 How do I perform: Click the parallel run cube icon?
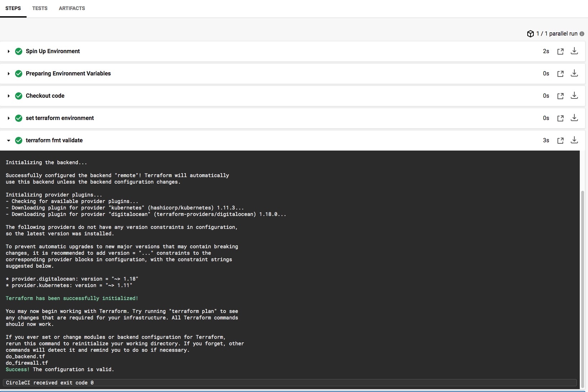[x=530, y=34]
